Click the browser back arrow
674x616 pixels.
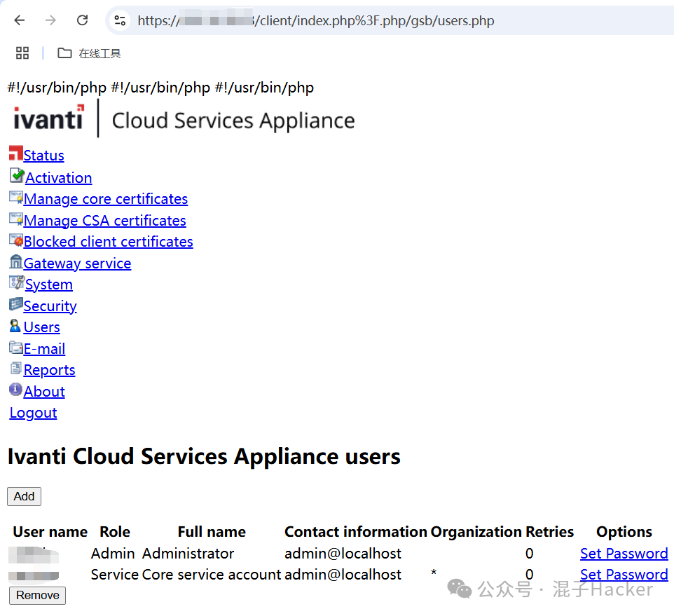click(20, 20)
